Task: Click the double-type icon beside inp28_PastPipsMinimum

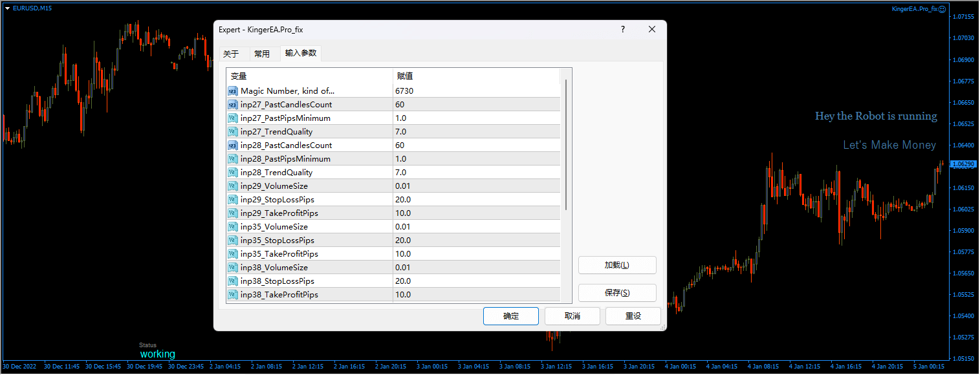Action: click(x=233, y=159)
